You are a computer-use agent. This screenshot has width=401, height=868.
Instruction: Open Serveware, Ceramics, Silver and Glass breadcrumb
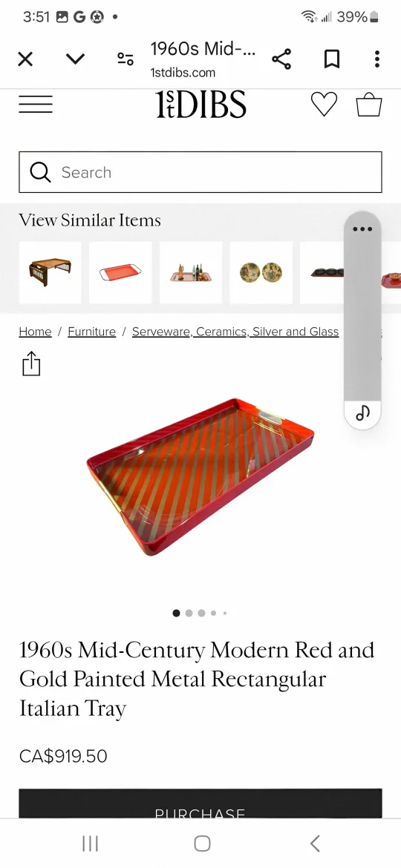point(235,332)
